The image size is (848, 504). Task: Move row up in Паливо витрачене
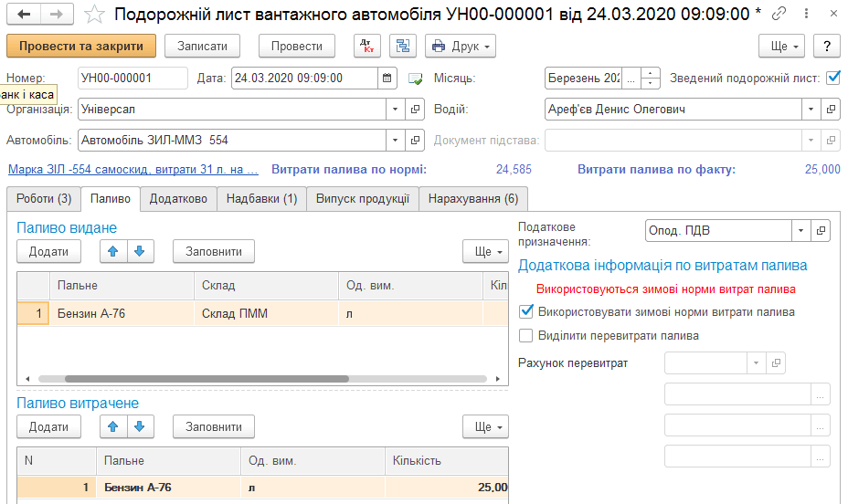(x=113, y=426)
